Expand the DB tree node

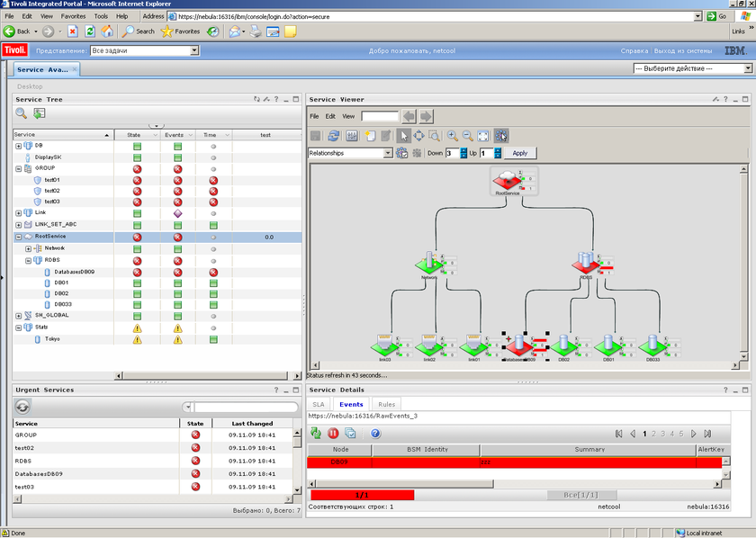click(18, 146)
